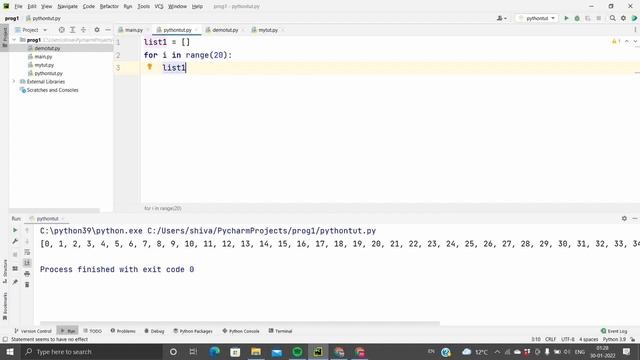Expand External Libraries node
Image resolution: width=640 pixels, height=360 pixels.
coord(14,82)
